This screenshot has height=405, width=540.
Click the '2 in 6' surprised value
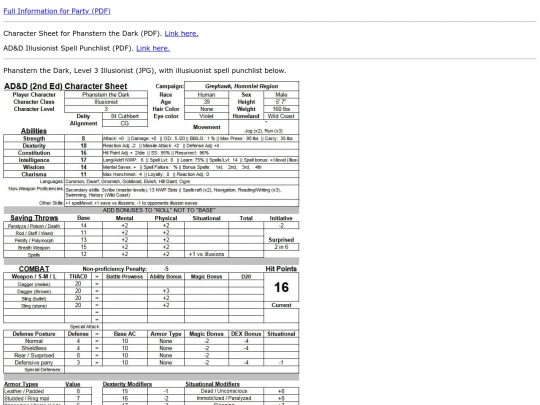[x=281, y=247]
